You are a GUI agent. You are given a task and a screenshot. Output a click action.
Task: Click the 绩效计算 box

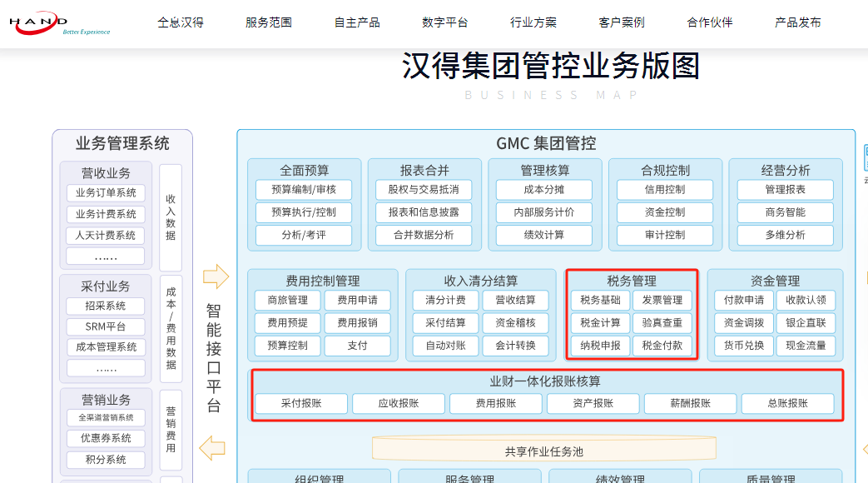pyautogui.click(x=544, y=235)
